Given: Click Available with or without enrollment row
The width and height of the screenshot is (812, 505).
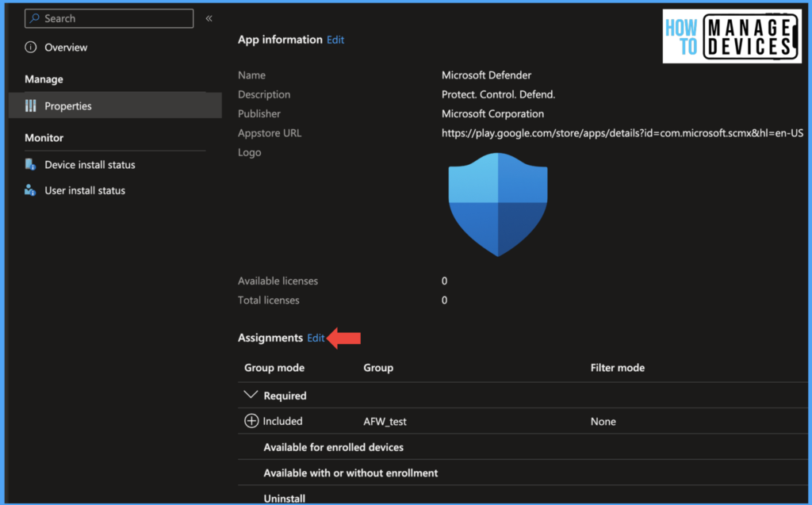Looking at the screenshot, I should tap(523, 472).
